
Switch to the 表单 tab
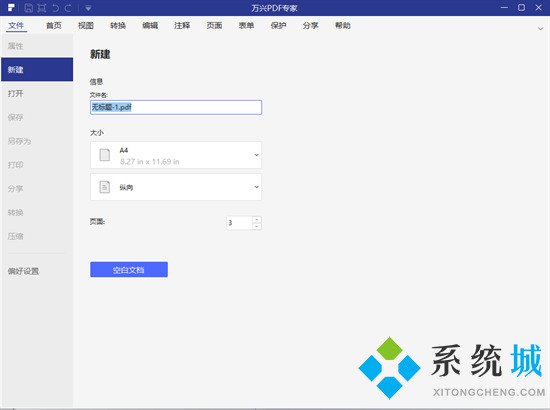[x=246, y=26]
